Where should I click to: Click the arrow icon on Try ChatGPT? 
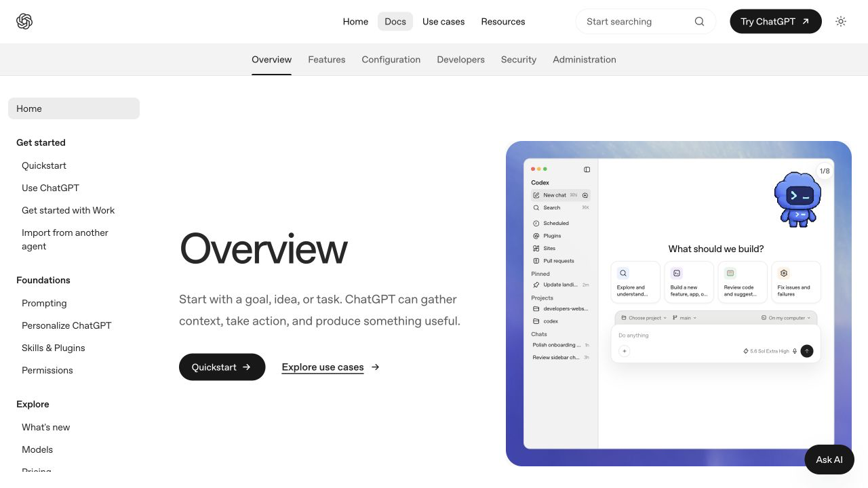click(x=806, y=22)
